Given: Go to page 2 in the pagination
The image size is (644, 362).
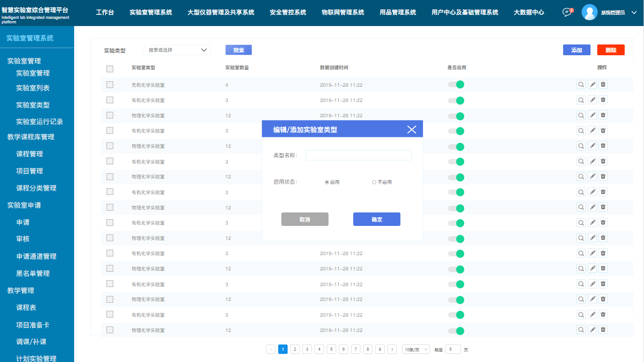Looking at the screenshot, I should click(295, 349).
